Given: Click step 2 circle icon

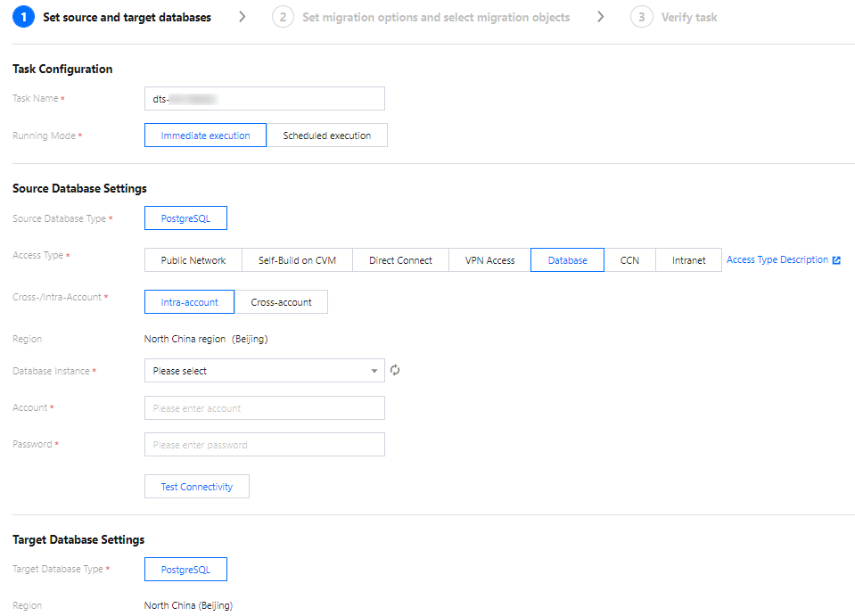Looking at the screenshot, I should (x=283, y=17).
